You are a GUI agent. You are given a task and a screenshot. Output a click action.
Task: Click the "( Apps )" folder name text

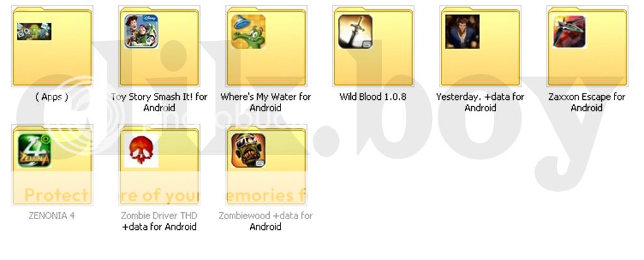coord(52,97)
